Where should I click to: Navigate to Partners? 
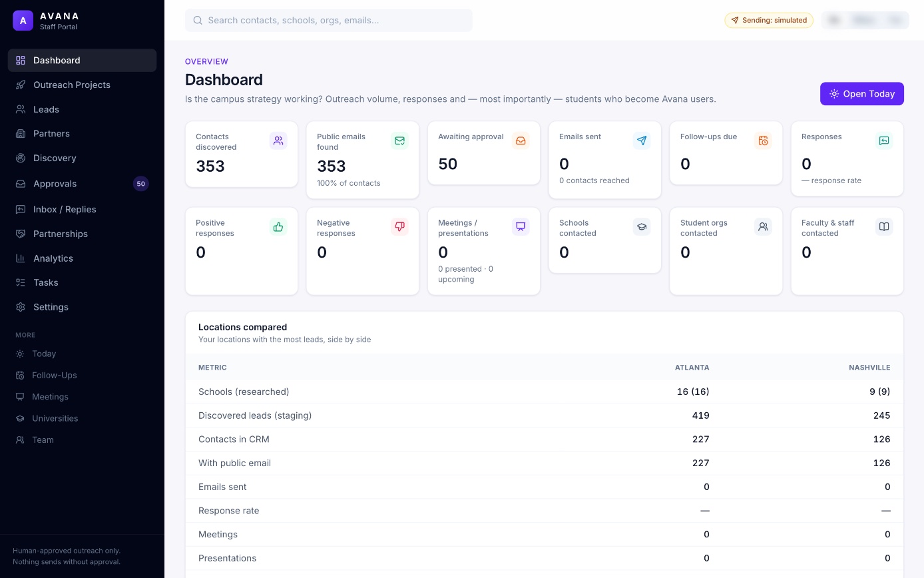point(82,133)
